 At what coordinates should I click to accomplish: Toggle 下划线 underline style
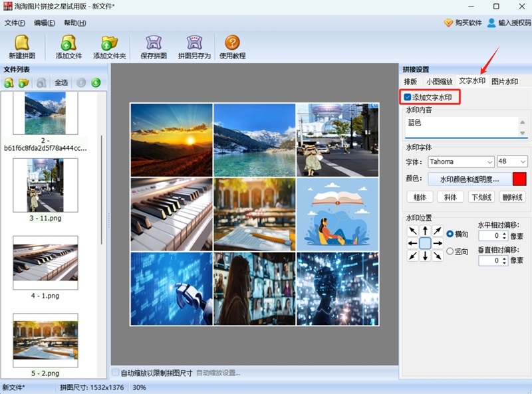coord(481,197)
